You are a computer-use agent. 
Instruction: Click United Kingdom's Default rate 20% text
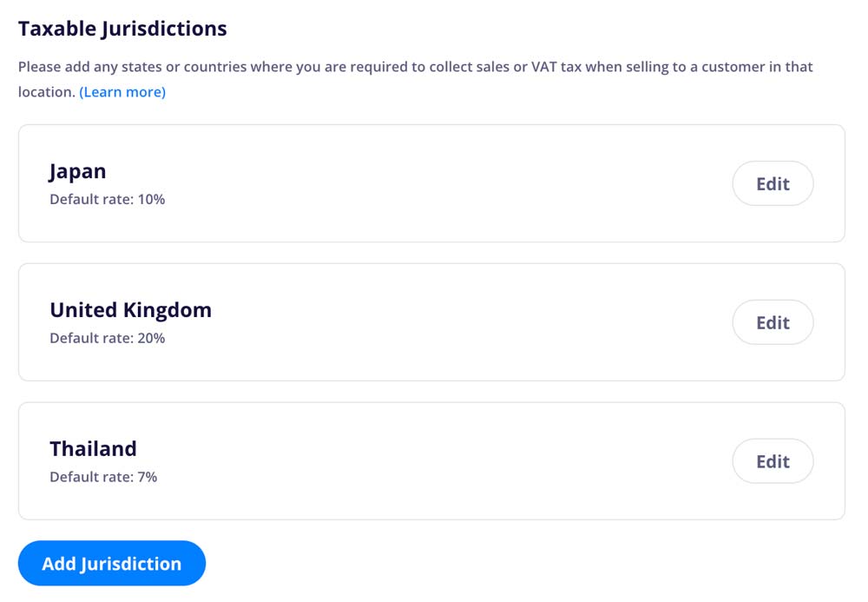108,339
